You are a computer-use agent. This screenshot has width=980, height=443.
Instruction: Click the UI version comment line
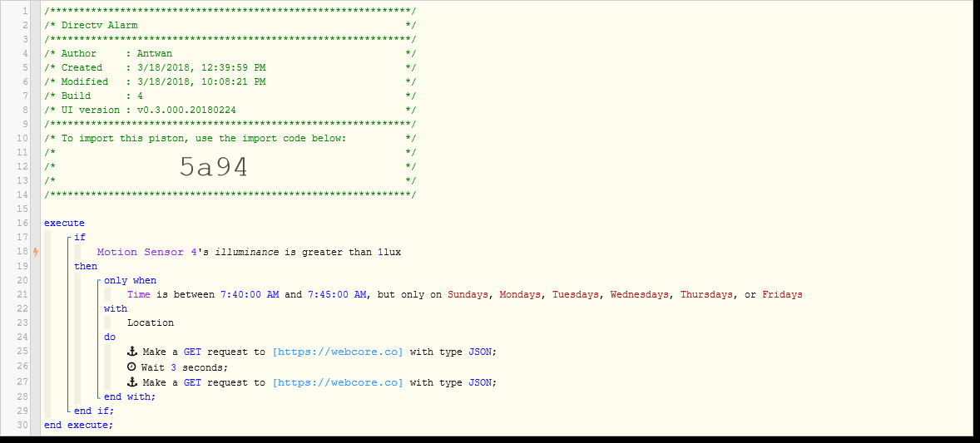(230, 110)
